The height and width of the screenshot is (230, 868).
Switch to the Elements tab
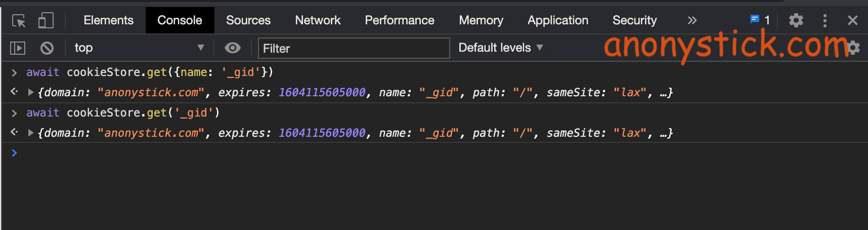108,20
